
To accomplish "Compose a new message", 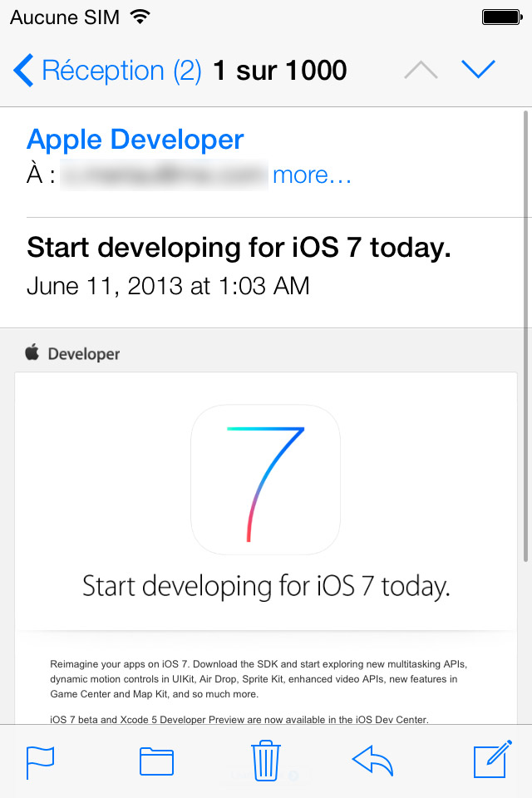I will pyautogui.click(x=492, y=759).
